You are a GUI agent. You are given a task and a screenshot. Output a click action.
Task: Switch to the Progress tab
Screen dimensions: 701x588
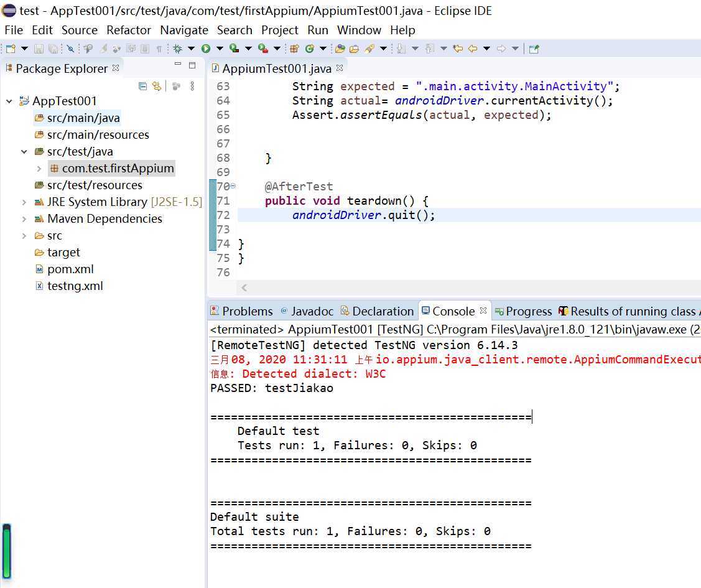[524, 310]
